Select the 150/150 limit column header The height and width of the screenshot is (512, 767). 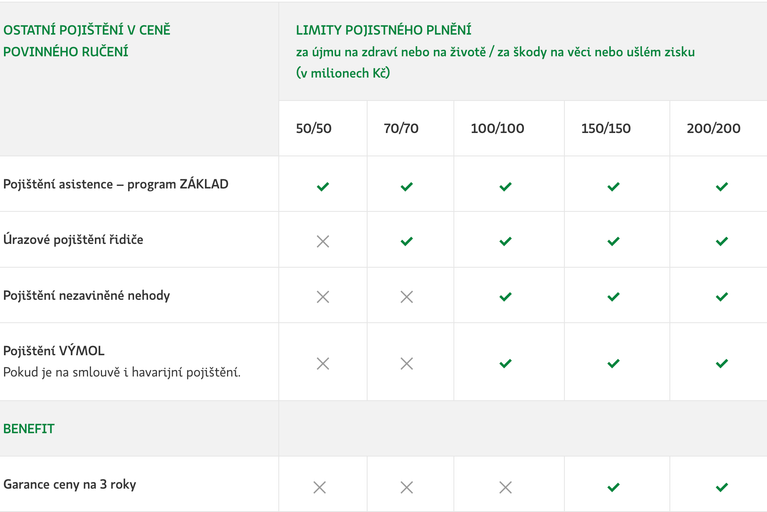point(606,128)
